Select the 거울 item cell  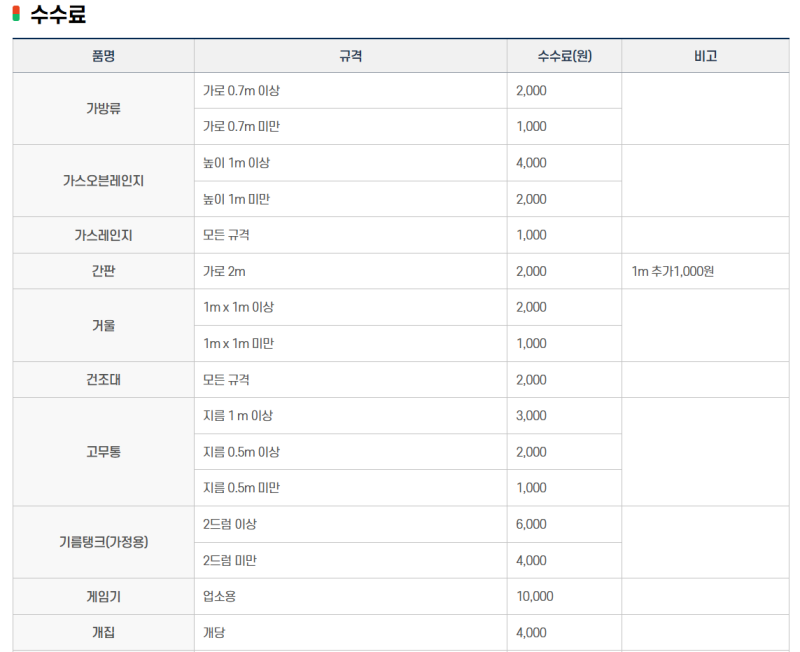click(x=104, y=325)
